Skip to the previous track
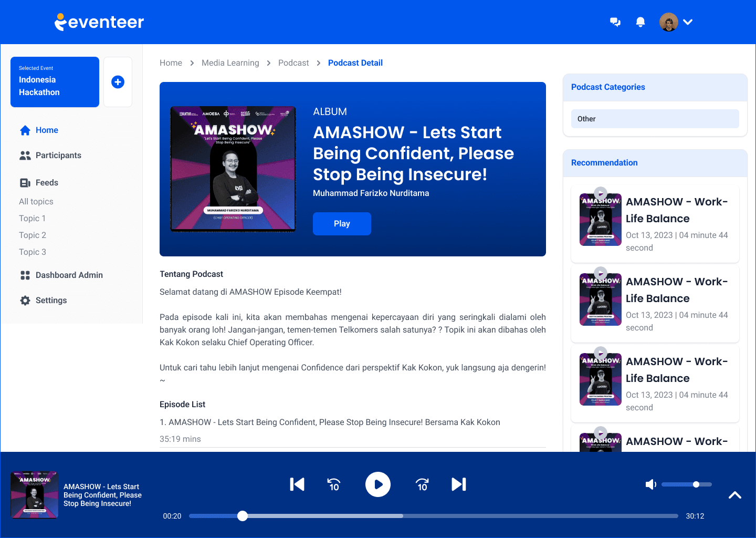 (x=297, y=484)
